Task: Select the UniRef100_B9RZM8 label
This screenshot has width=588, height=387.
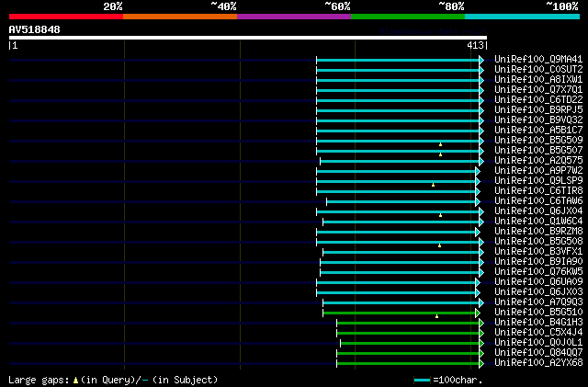Action: (x=538, y=232)
